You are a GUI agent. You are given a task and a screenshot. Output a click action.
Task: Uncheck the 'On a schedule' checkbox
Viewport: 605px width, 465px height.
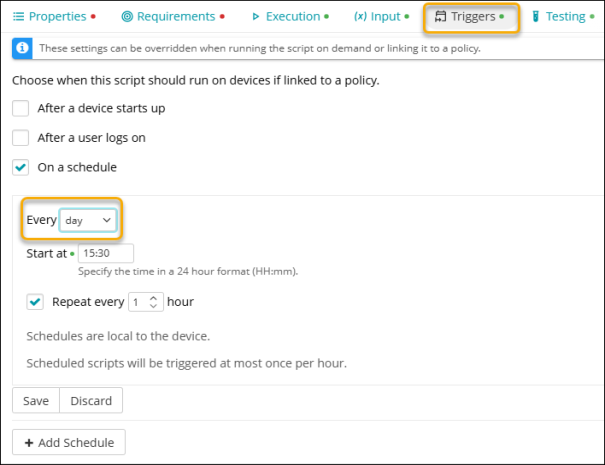pyautogui.click(x=20, y=167)
